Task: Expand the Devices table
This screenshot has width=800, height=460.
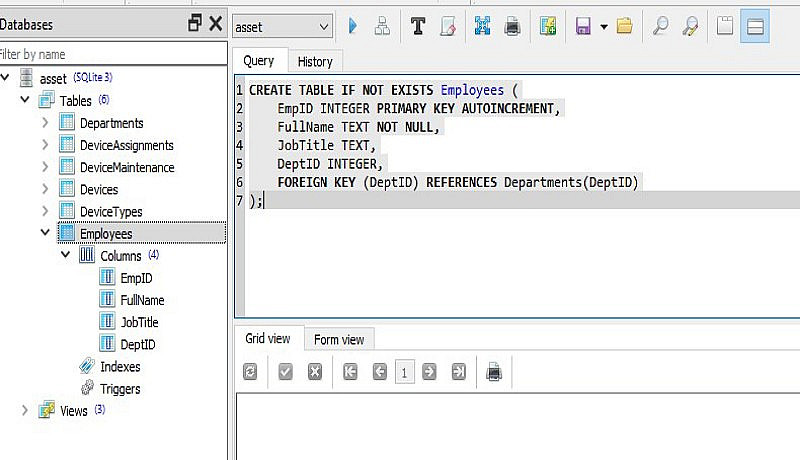Action: click(x=45, y=189)
